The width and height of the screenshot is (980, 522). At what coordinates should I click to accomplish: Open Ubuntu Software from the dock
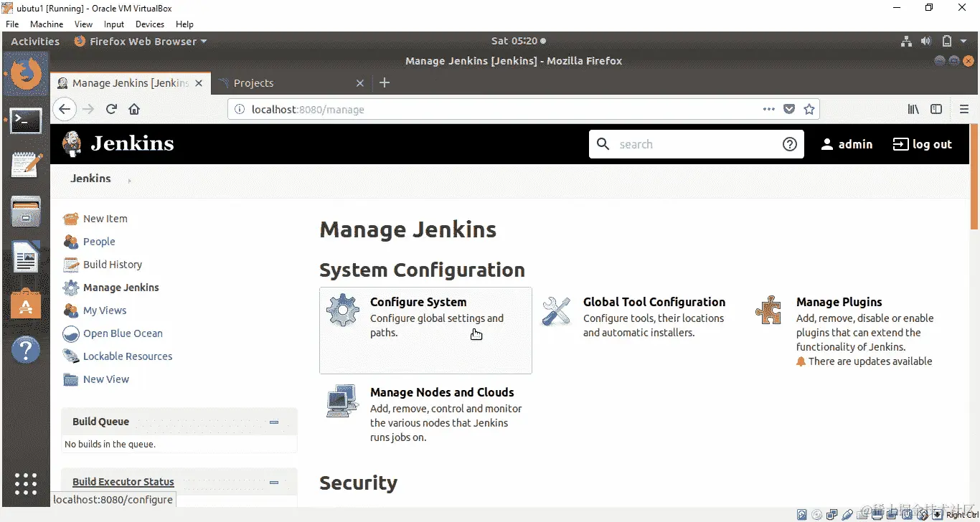point(26,304)
